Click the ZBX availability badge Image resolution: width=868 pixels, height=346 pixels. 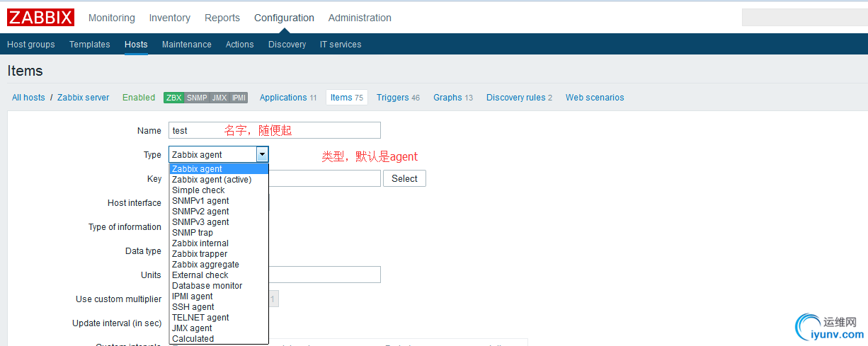tap(173, 98)
